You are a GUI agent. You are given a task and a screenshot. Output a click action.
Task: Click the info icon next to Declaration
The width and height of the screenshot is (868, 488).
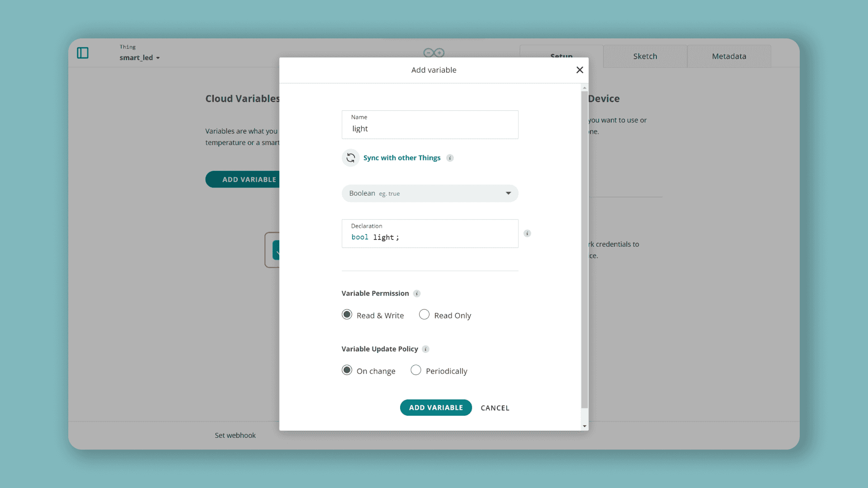click(527, 234)
